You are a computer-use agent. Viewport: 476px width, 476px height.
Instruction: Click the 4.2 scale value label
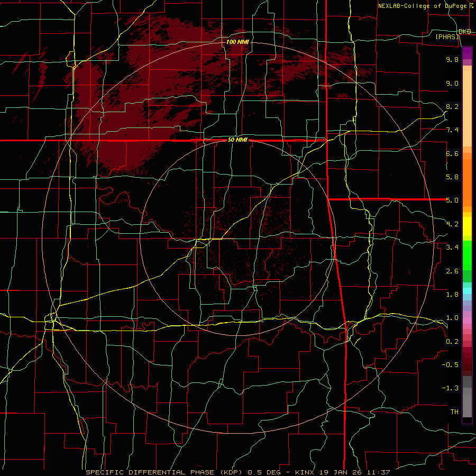452,224
